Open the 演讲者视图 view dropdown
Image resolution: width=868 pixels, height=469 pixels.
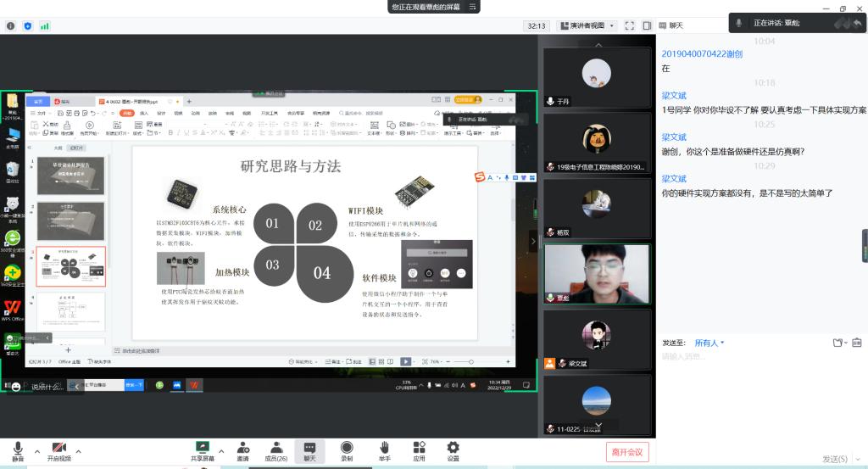(x=586, y=25)
